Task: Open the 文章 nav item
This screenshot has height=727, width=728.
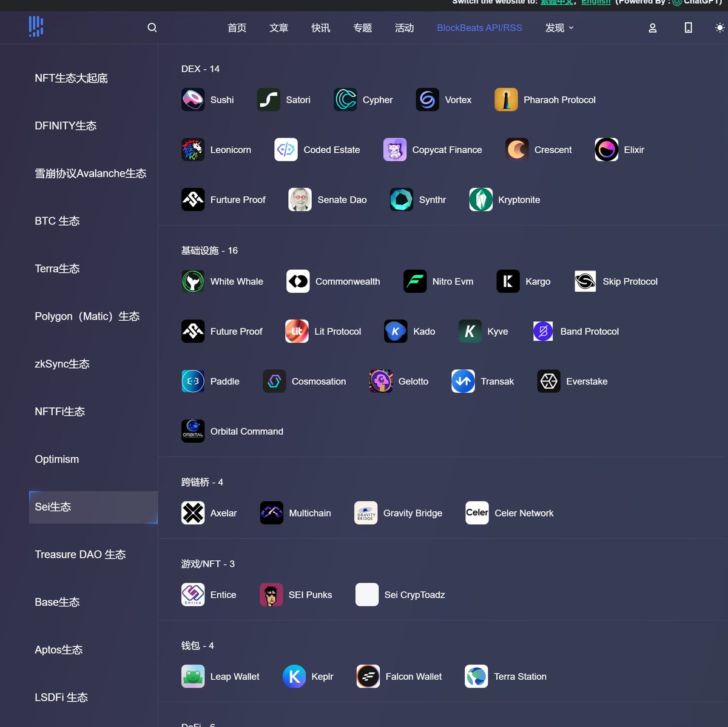Action: tap(278, 28)
